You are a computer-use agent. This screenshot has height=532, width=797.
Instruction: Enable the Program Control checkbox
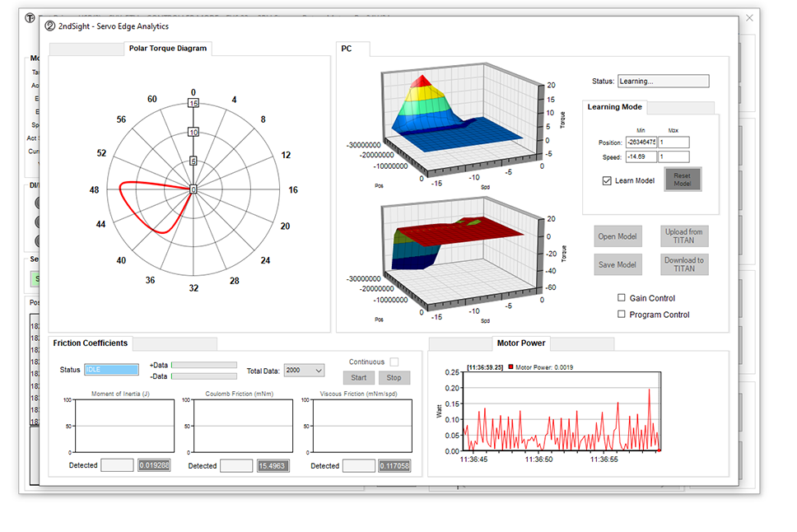click(x=622, y=315)
